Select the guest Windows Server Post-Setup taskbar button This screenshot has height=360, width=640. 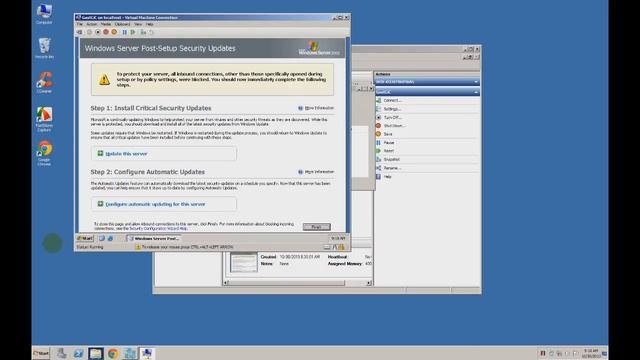pyautogui.click(x=153, y=238)
